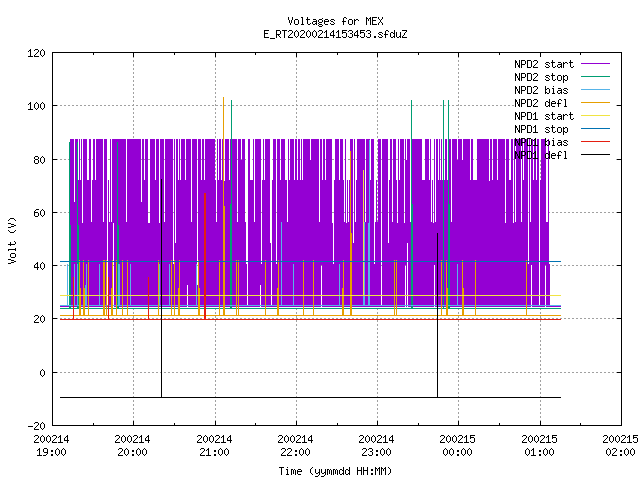Click the x-axis tick 200215 01:00

tap(540, 446)
